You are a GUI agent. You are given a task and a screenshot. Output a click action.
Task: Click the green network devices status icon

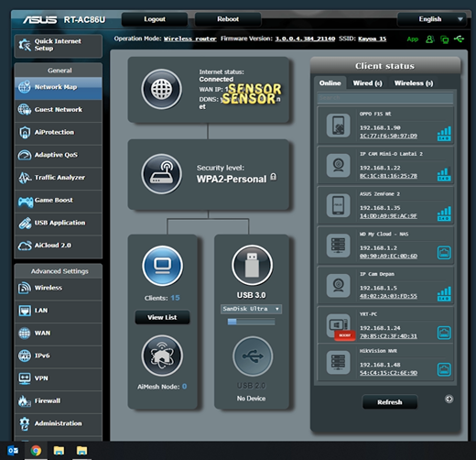click(445, 39)
